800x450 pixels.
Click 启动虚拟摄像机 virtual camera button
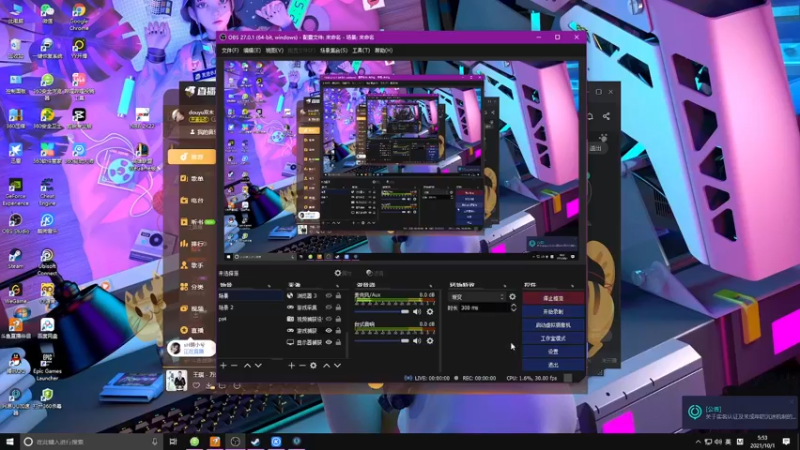pos(553,324)
